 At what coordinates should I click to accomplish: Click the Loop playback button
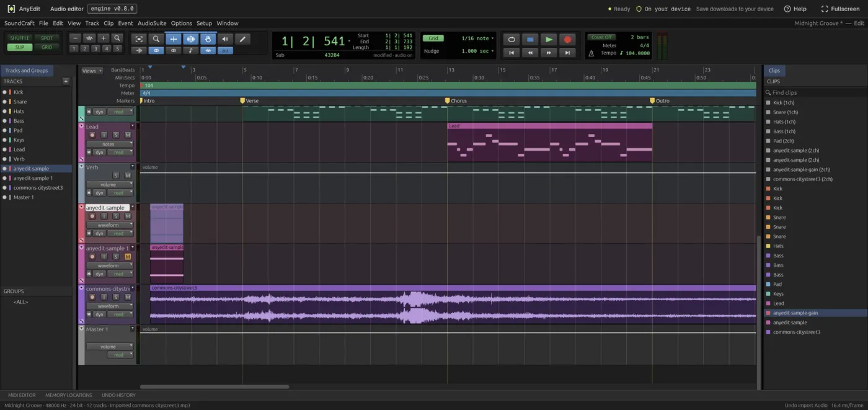[x=511, y=39]
